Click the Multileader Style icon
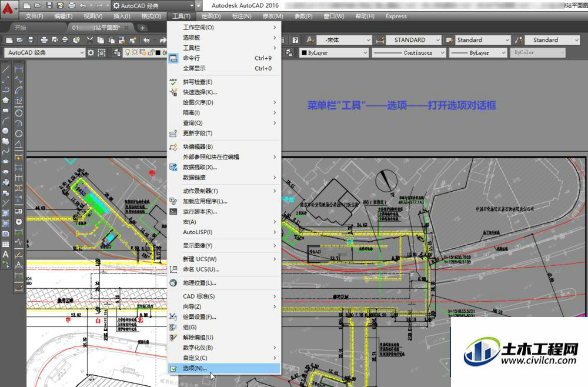 tap(519, 40)
